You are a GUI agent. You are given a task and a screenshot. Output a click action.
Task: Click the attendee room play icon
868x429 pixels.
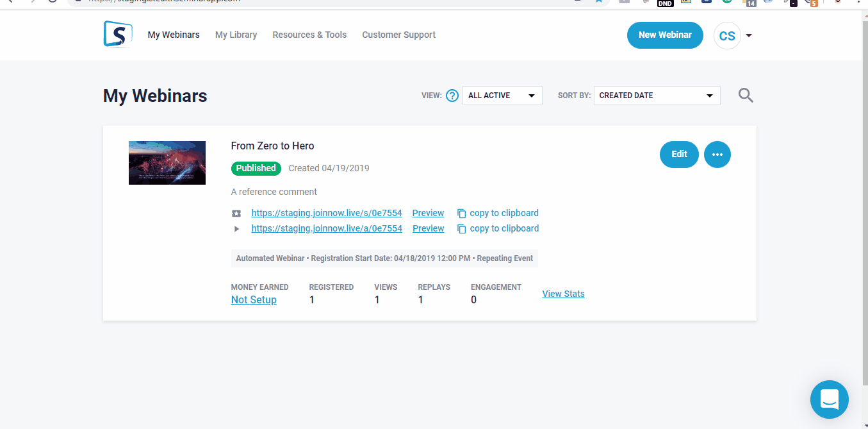pyautogui.click(x=236, y=229)
